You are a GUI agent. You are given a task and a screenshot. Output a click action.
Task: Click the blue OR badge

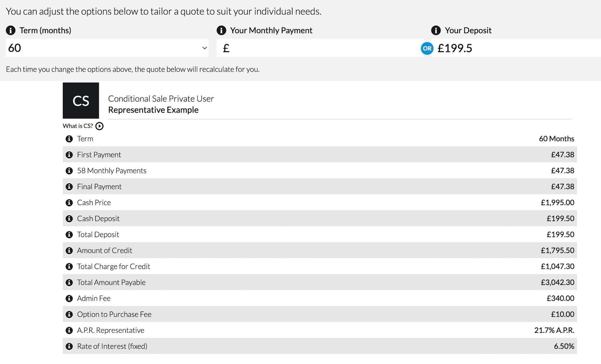click(427, 48)
